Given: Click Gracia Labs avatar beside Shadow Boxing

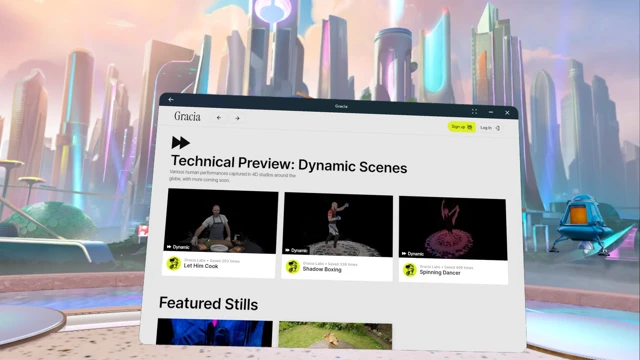Looking at the screenshot, I should point(293,267).
